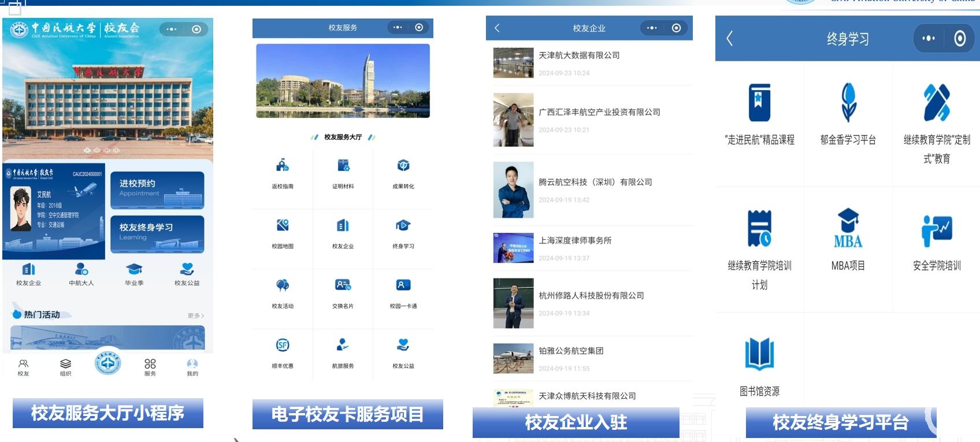Viewport: 980px width, 442px height.
Task: Close home mini program via circle icon
Action: click(x=196, y=29)
